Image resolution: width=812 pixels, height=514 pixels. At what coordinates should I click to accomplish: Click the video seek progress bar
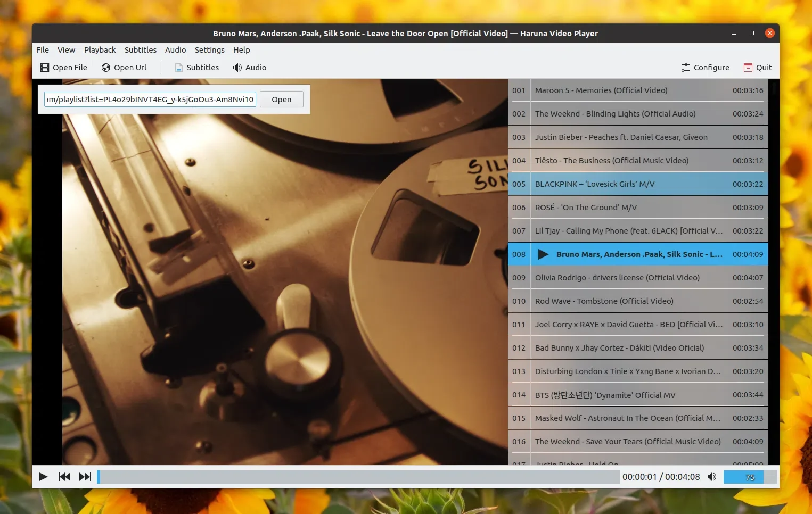357,477
